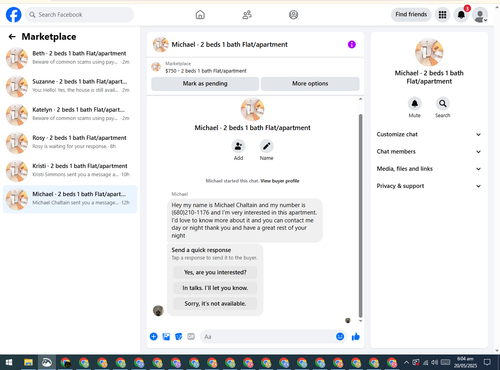Expand Customize chat section

coord(429,134)
